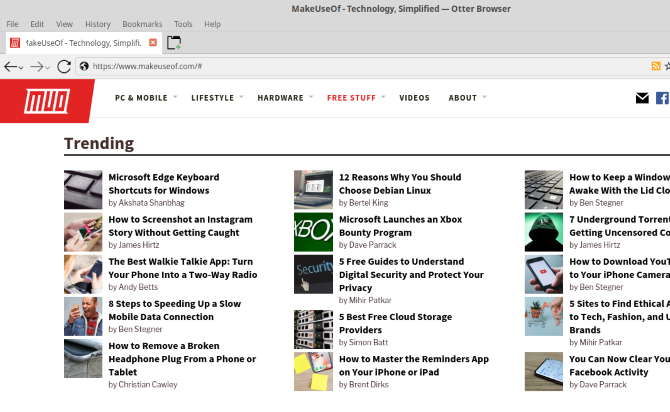Click ABOUT nav link
The width and height of the screenshot is (670, 412).
pyautogui.click(x=462, y=98)
